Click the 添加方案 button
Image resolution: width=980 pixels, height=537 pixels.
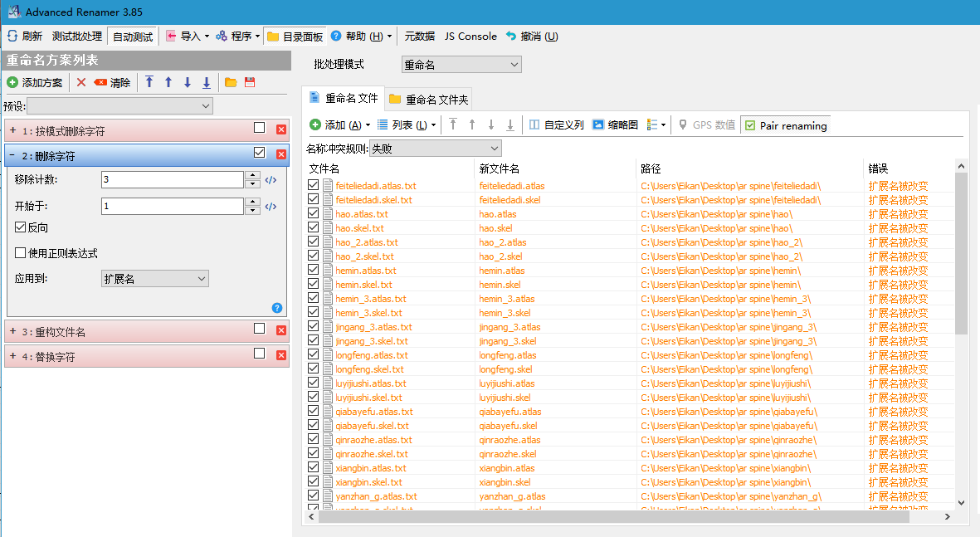[35, 82]
